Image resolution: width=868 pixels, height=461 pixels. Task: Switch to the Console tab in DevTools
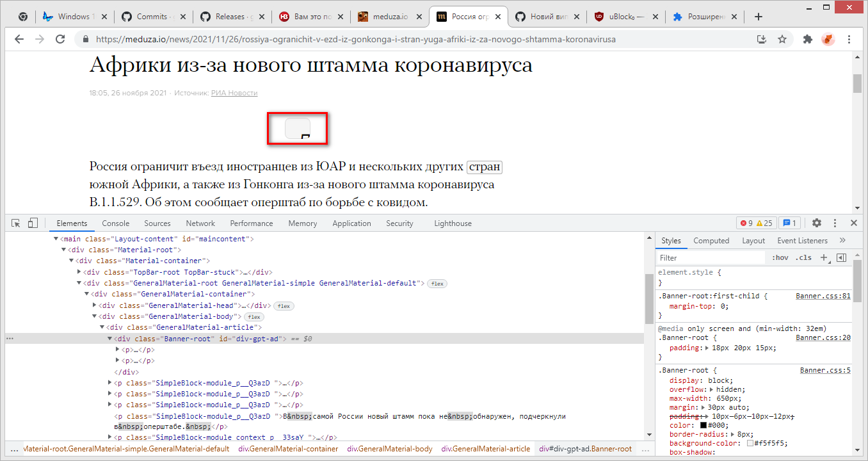pos(115,223)
